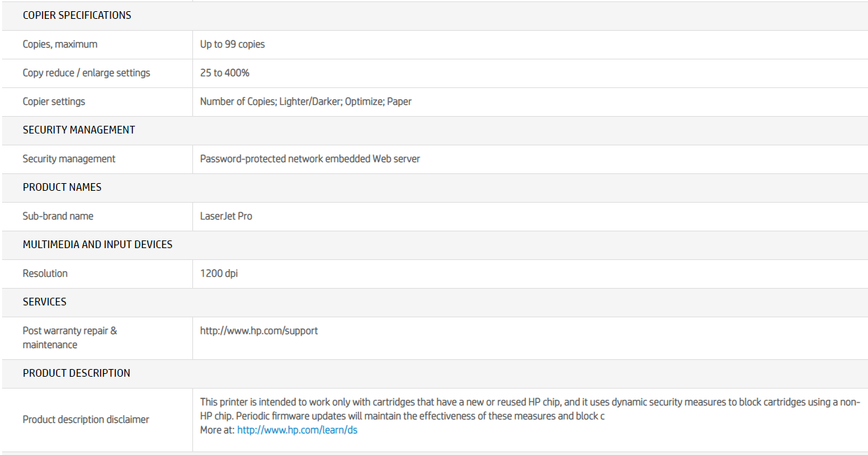Click the "Copier settings" row label
868x455 pixels.
pyautogui.click(x=54, y=101)
